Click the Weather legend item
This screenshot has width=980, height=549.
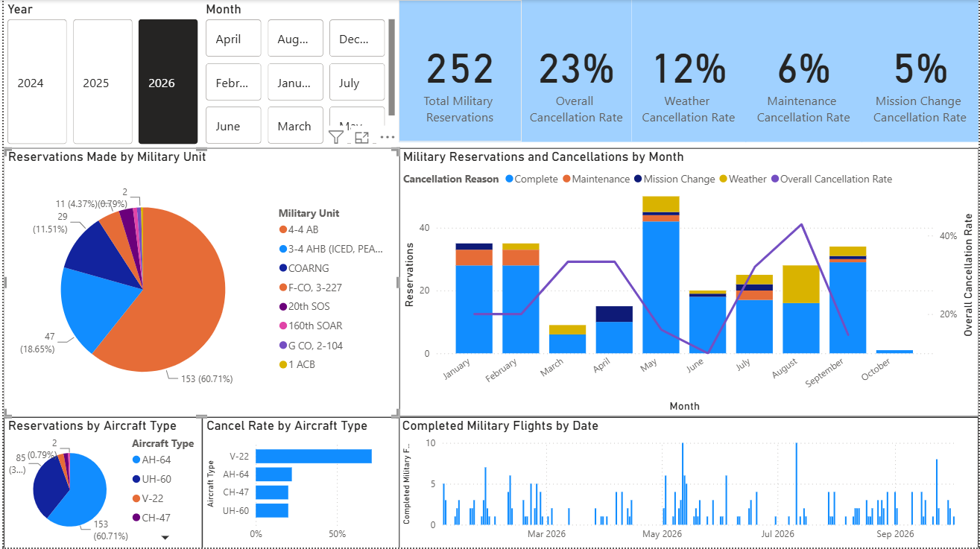pos(743,179)
